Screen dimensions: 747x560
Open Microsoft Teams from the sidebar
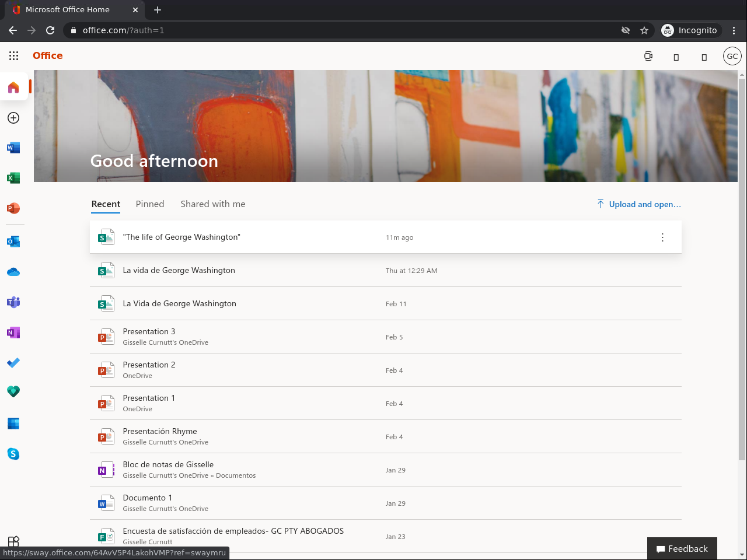[x=13, y=302]
